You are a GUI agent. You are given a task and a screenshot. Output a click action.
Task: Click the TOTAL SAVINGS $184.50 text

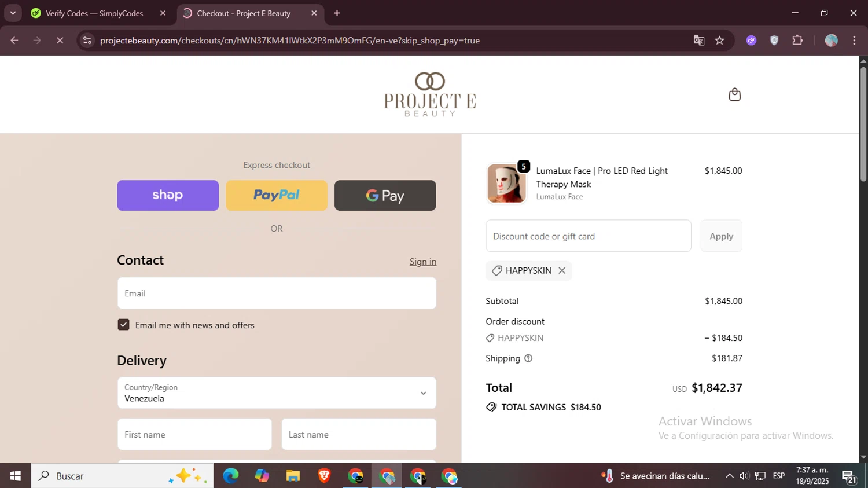(x=551, y=407)
